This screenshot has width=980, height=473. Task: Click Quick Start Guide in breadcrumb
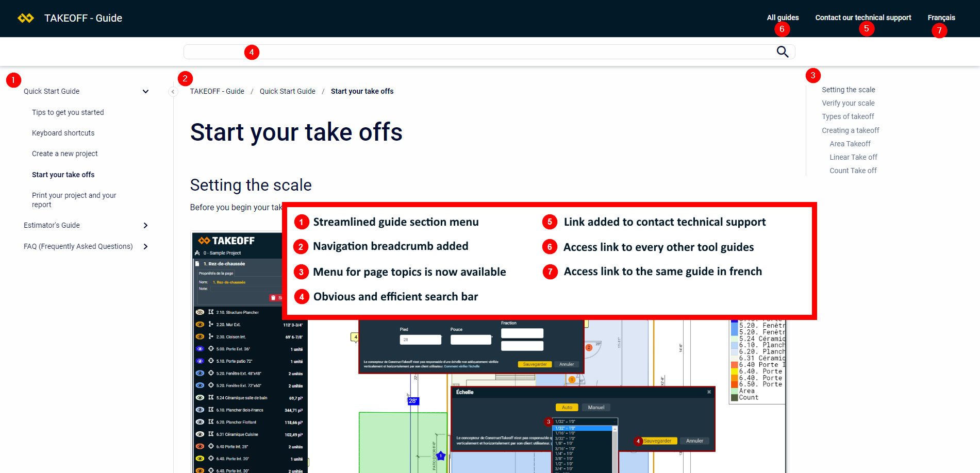click(x=288, y=91)
